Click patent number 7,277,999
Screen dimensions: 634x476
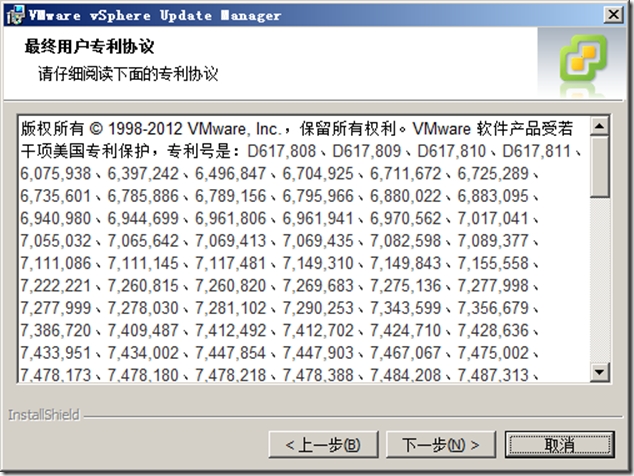[56, 308]
